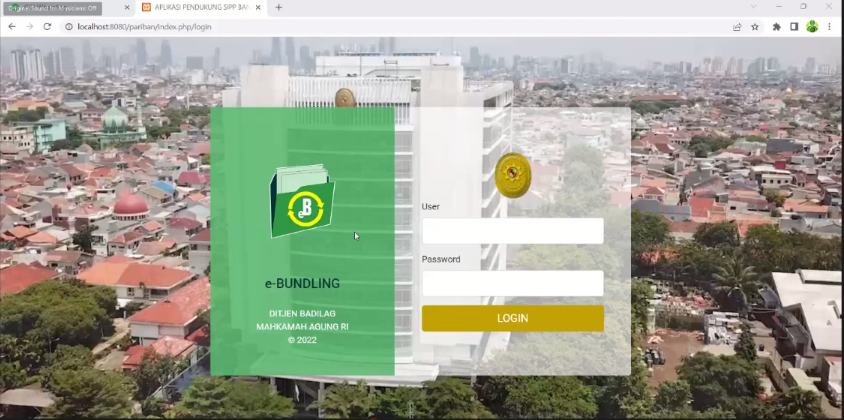
Task: Open Chrome three-dot menu
Action: (830, 26)
